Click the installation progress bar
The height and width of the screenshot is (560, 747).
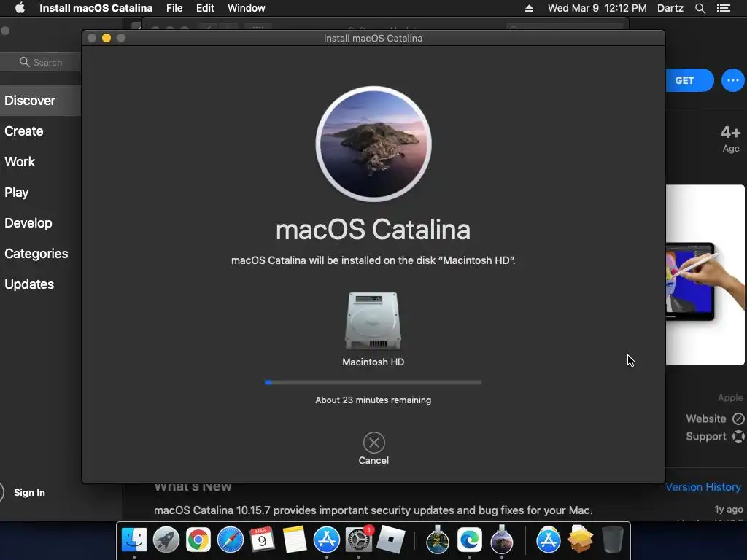pyautogui.click(x=373, y=382)
